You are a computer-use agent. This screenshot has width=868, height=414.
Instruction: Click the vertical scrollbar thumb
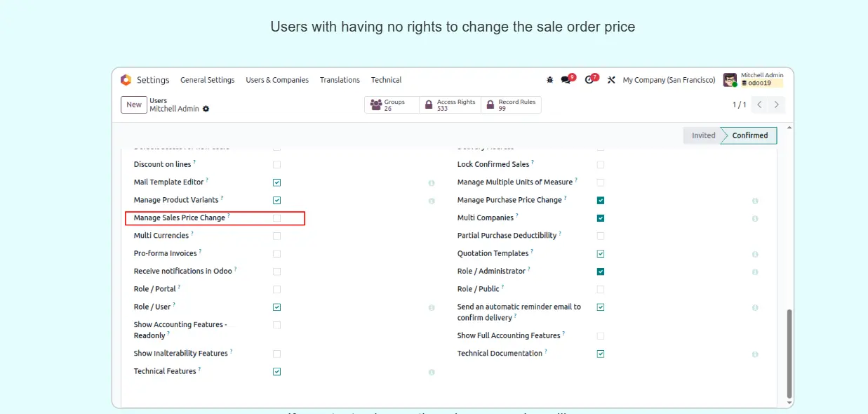[789, 353]
